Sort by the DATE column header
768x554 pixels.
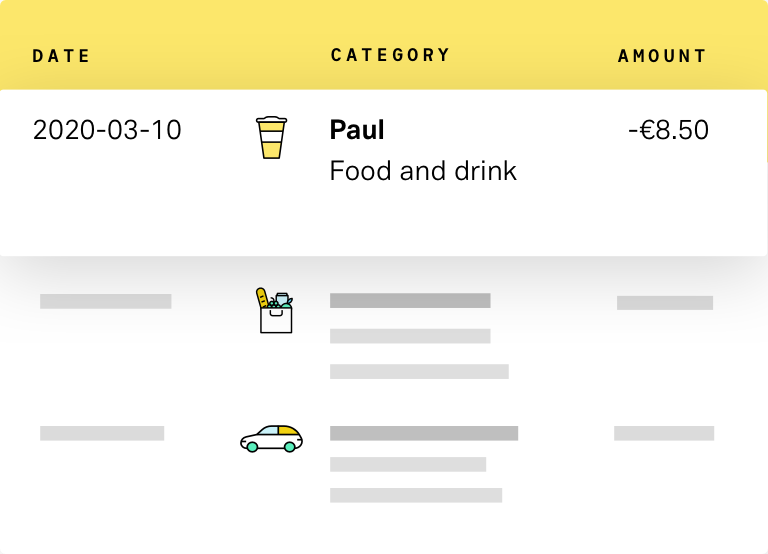click(x=61, y=56)
